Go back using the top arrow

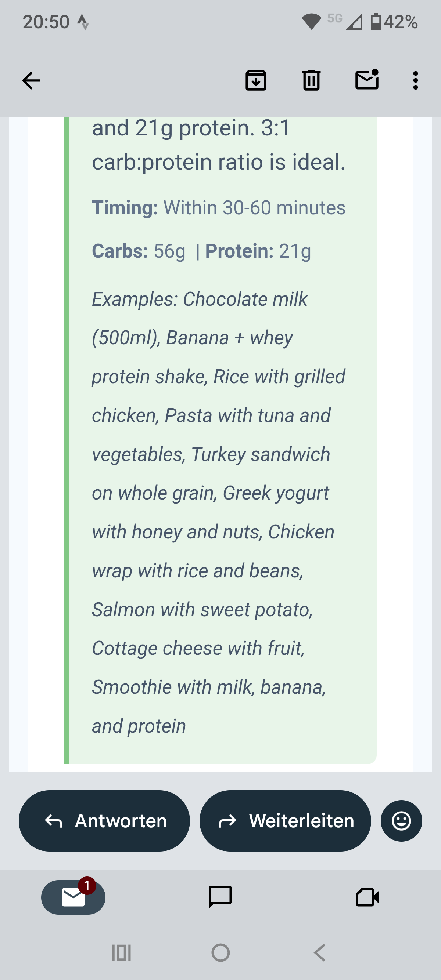[31, 81]
